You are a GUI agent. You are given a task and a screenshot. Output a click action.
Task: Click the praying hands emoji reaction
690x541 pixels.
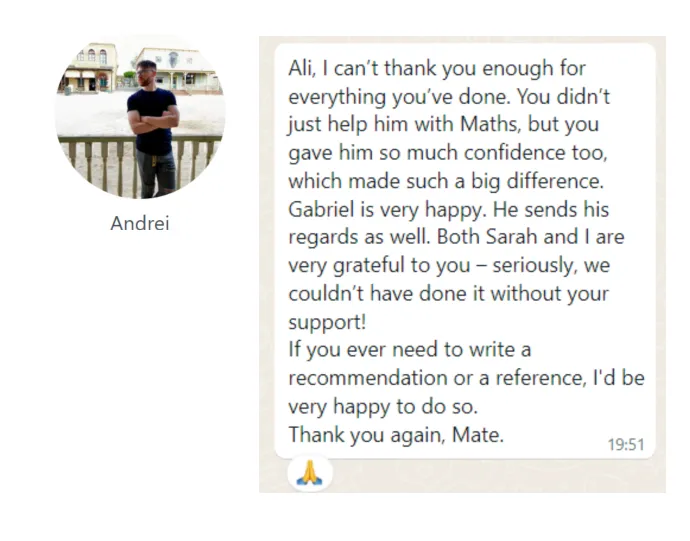pyautogui.click(x=310, y=473)
